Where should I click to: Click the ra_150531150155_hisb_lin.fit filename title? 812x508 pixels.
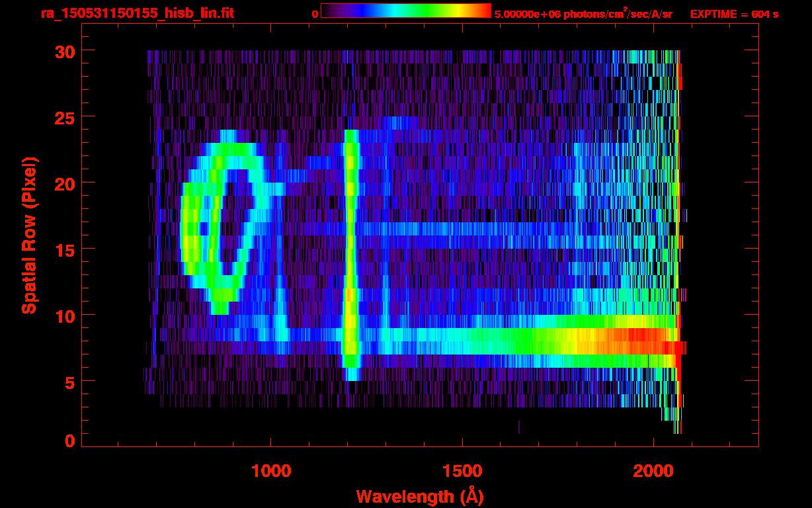tap(137, 13)
